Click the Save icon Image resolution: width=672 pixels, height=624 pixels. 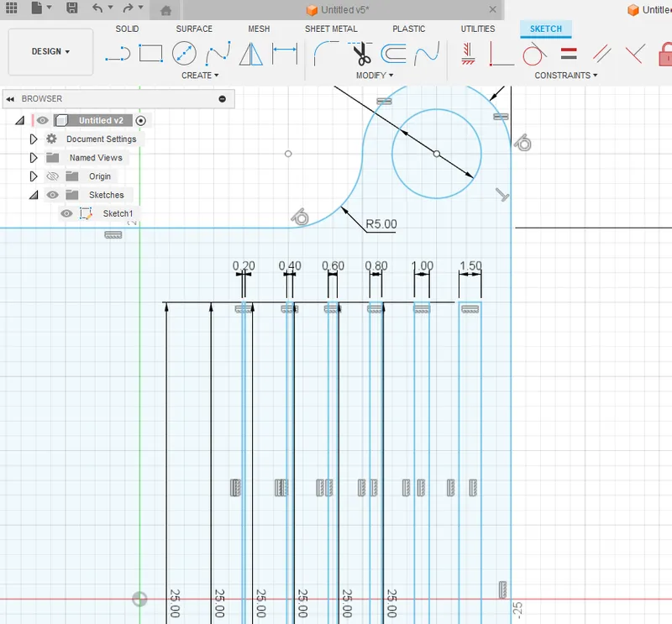72,8
